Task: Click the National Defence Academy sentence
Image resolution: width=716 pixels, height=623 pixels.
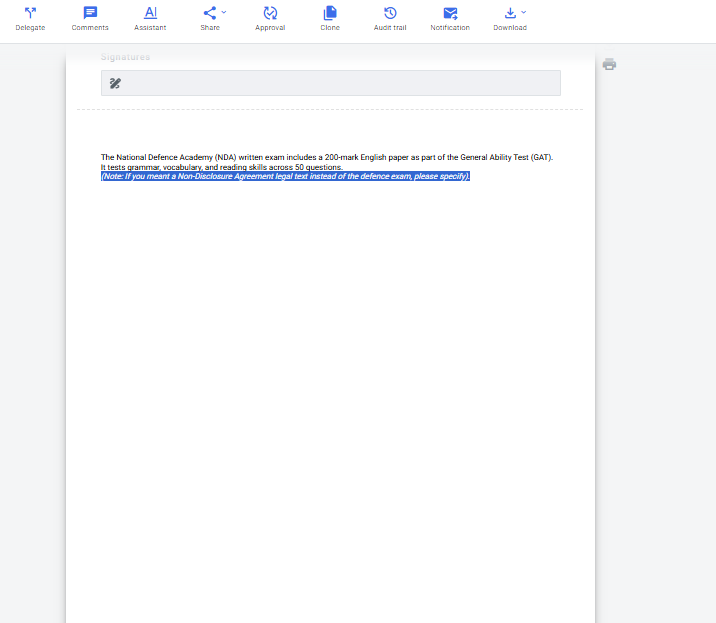Action: pyautogui.click(x=327, y=157)
